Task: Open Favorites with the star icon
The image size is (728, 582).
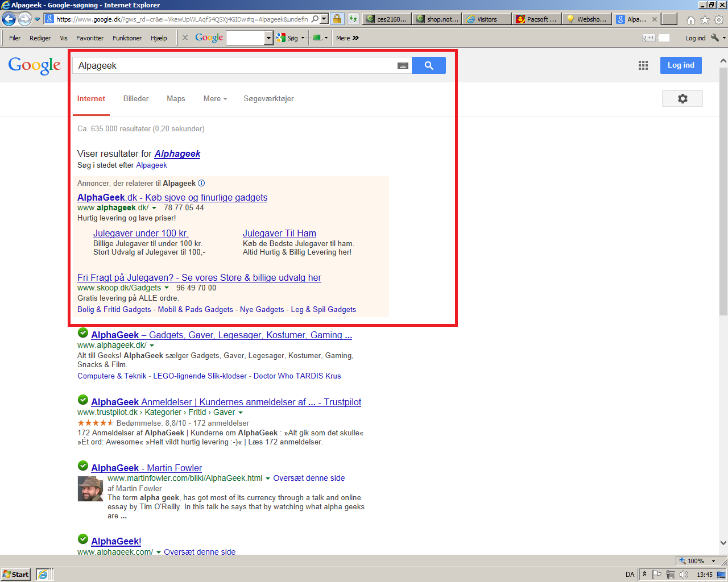Action: pos(705,20)
